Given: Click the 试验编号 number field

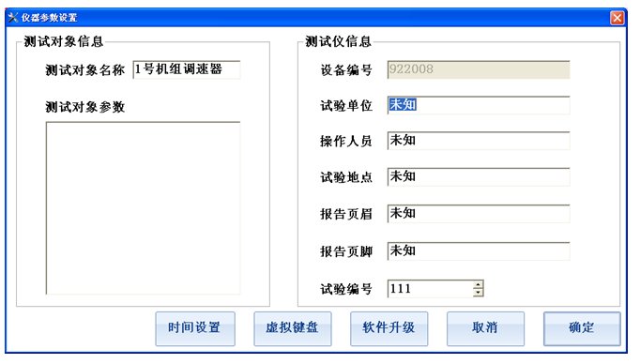Looking at the screenshot, I should click(430, 289).
